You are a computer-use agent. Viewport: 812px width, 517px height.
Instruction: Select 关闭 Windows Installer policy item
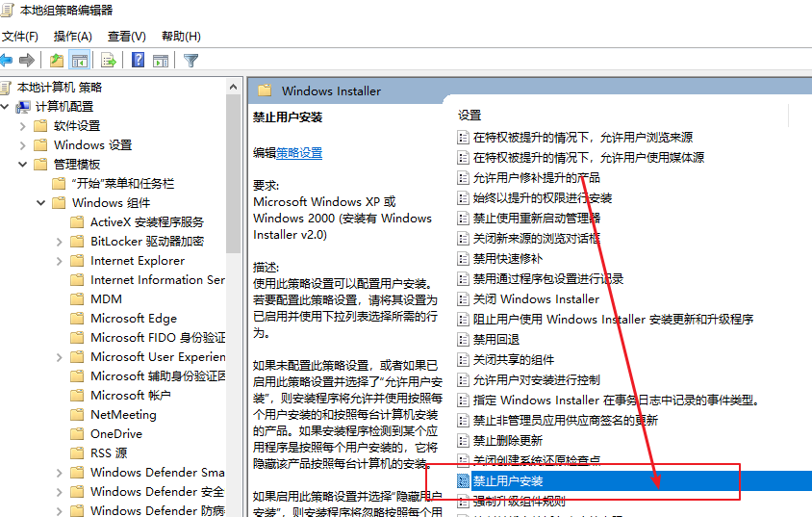click(535, 299)
